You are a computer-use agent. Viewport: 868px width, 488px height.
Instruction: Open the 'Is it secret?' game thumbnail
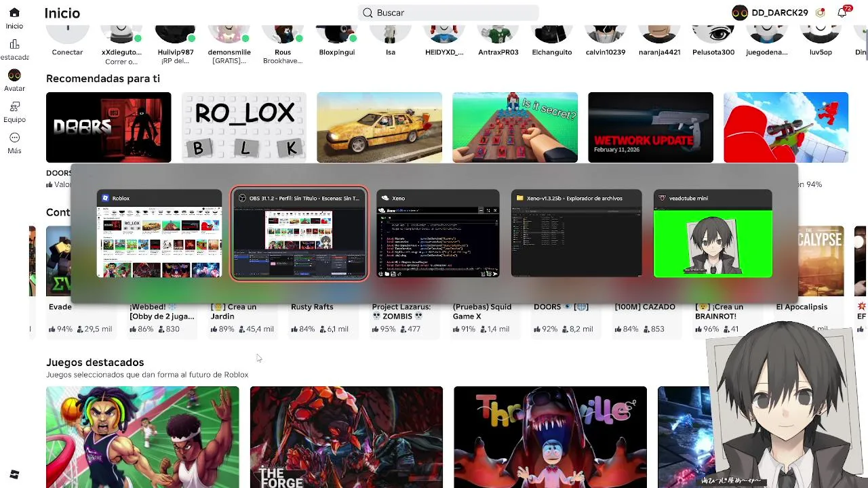tap(515, 127)
